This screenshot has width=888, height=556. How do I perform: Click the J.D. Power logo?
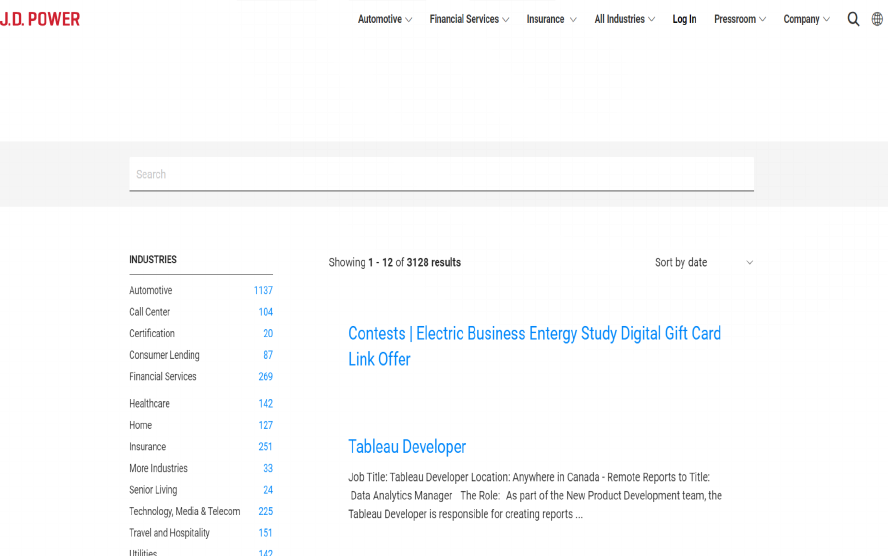40,19
